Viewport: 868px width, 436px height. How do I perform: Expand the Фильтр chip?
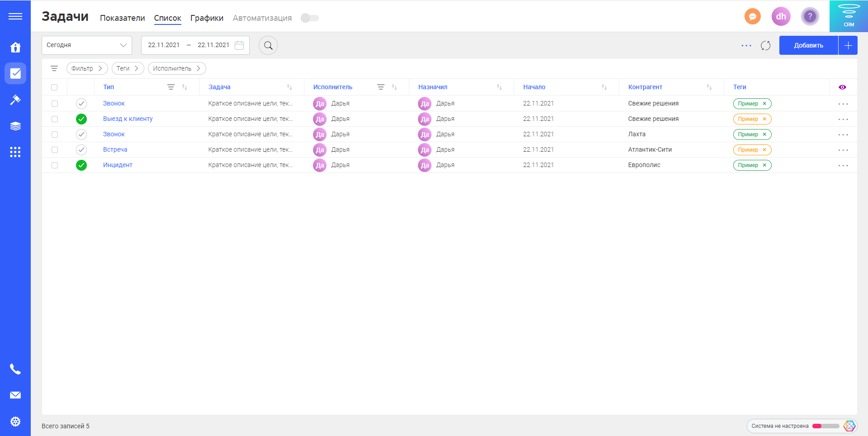[x=87, y=68]
